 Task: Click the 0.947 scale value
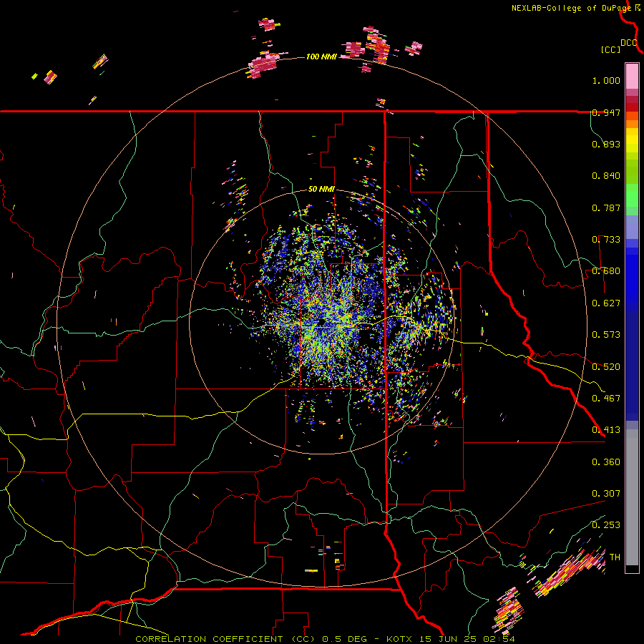pos(606,112)
